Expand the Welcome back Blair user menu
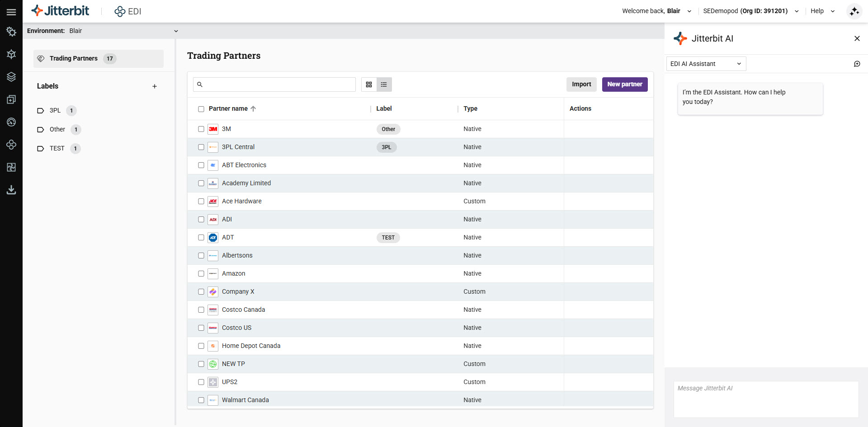Image resolution: width=868 pixels, height=427 pixels. click(656, 11)
